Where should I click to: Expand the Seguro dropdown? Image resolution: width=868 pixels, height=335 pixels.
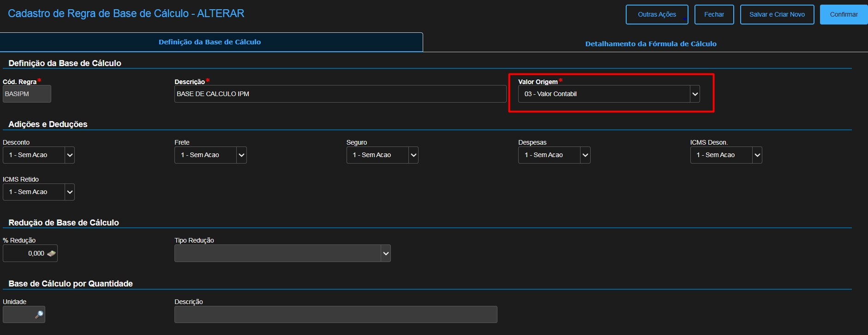click(382, 155)
